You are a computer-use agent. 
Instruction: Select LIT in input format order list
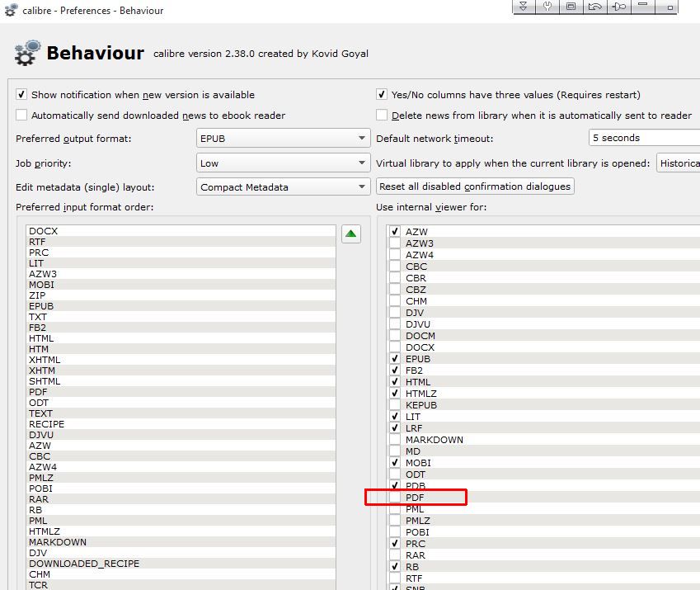coord(181,263)
